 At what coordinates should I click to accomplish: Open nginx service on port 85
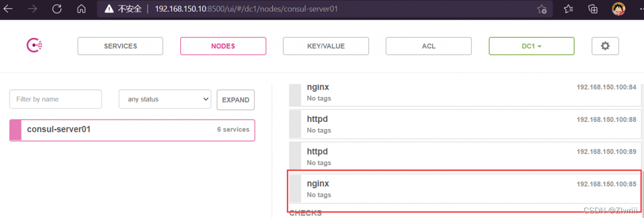coord(465,188)
